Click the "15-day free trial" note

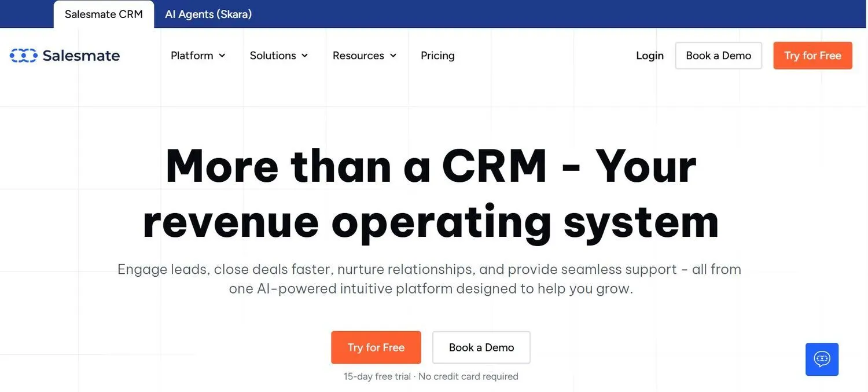(431, 376)
